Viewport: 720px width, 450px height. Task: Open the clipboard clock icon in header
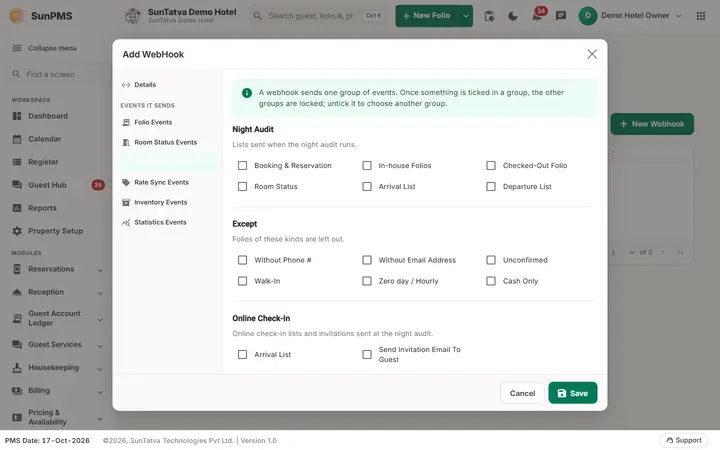(489, 16)
